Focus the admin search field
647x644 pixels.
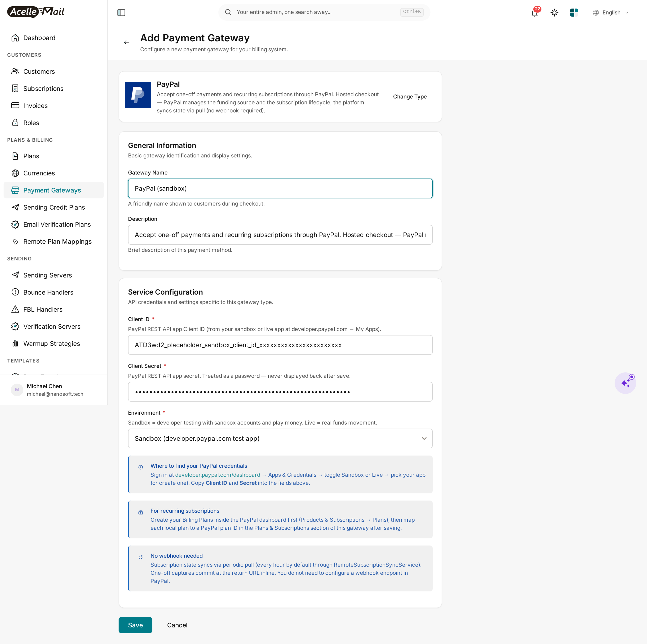(324, 12)
